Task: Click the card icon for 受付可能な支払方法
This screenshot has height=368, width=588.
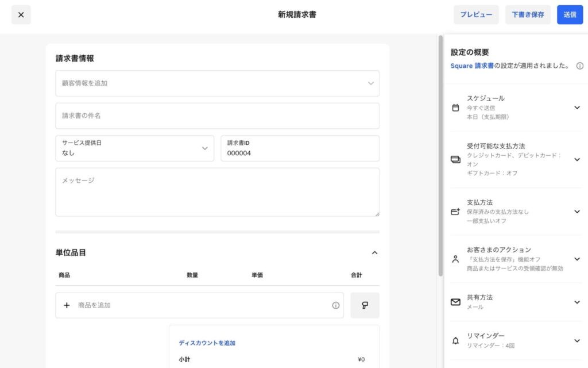Action: coord(455,159)
